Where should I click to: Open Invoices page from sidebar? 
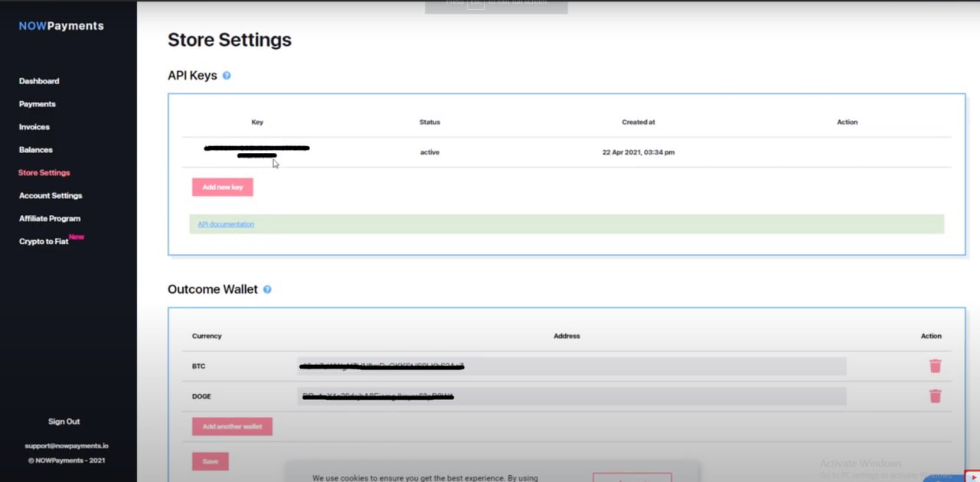pos(34,127)
